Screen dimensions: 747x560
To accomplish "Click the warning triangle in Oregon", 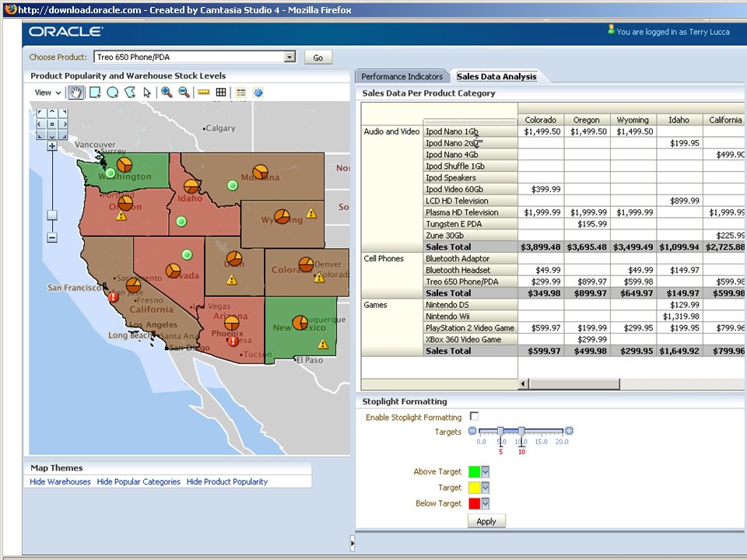I will pyautogui.click(x=121, y=216).
